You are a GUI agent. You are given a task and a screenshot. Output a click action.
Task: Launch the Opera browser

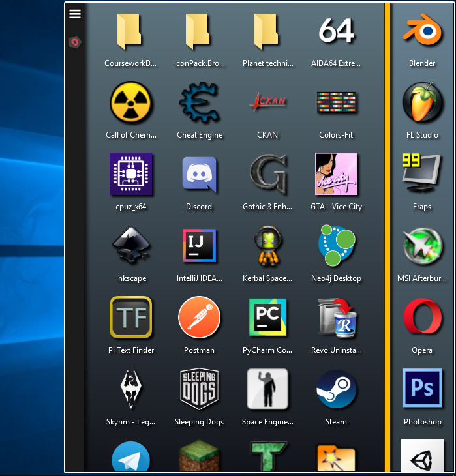(x=422, y=316)
